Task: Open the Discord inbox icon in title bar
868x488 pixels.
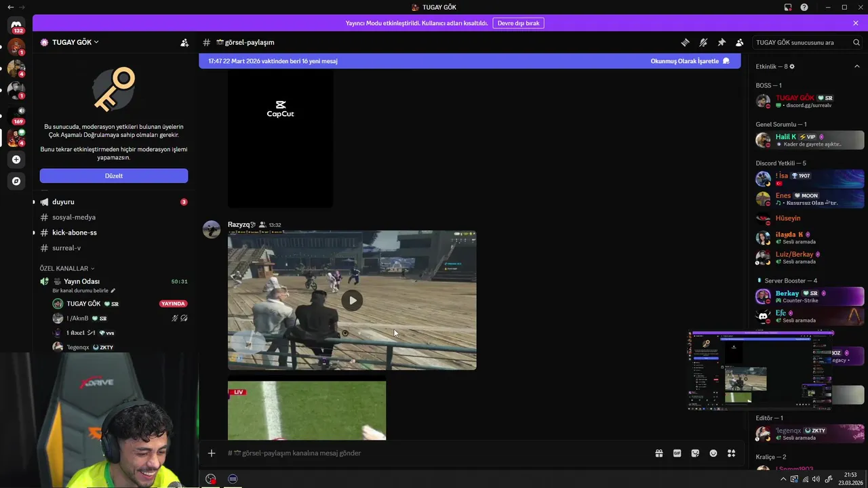Action: click(788, 7)
